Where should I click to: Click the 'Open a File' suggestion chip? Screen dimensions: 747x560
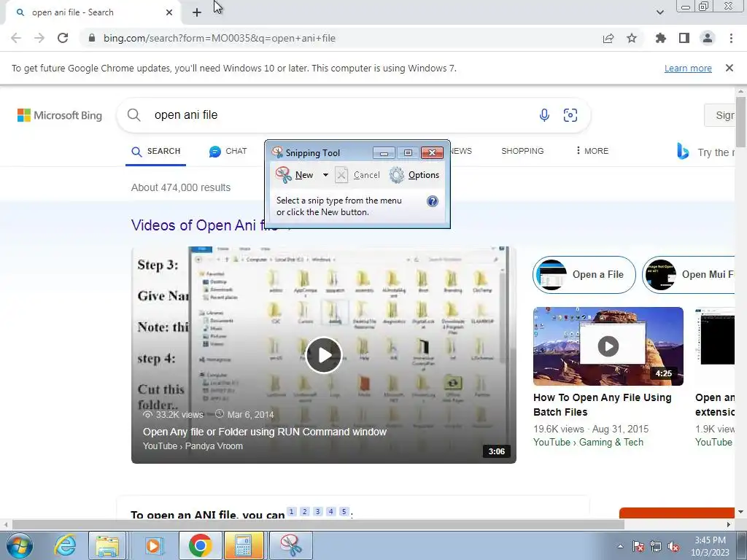(584, 275)
